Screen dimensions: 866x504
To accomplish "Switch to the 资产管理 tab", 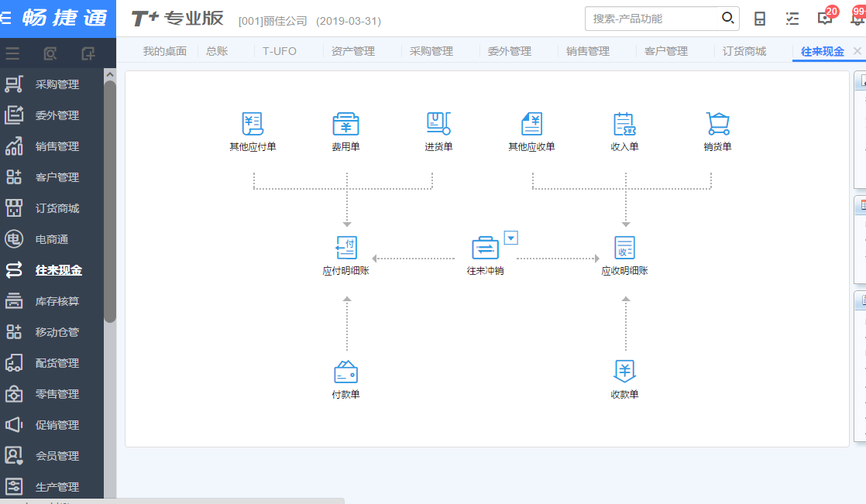I will [353, 51].
